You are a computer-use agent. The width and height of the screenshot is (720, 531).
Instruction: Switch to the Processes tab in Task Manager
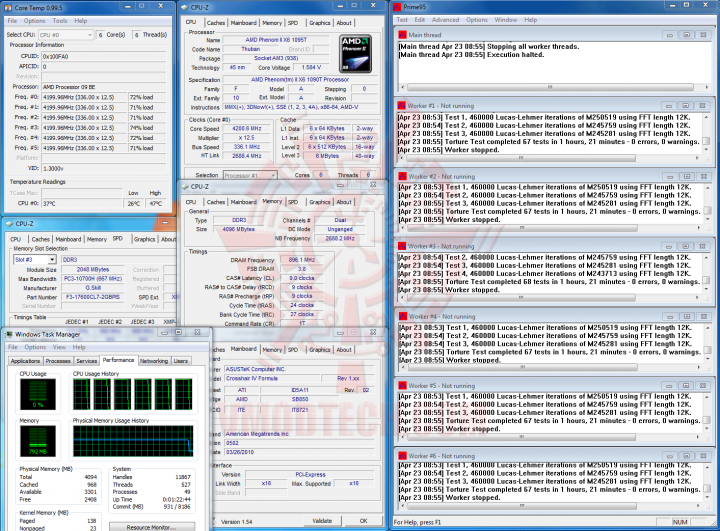(x=58, y=361)
